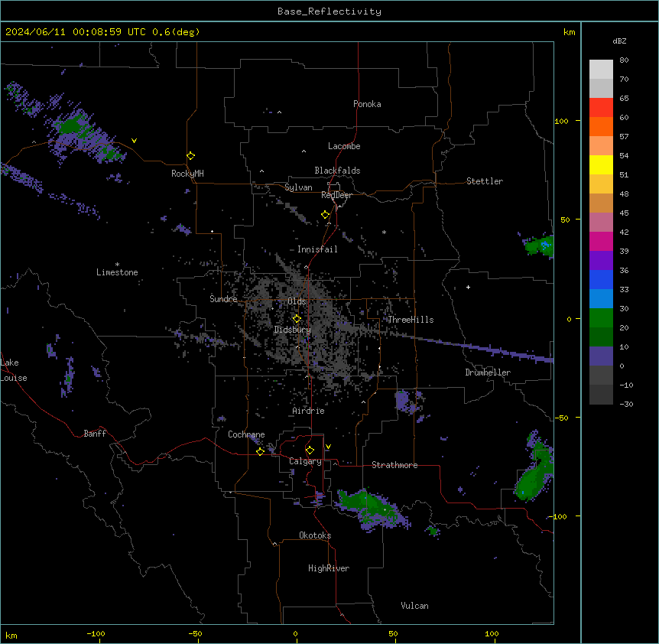Click the -50 tick on the vertical km axis
This screenshot has width=659, height=644.
point(560,418)
